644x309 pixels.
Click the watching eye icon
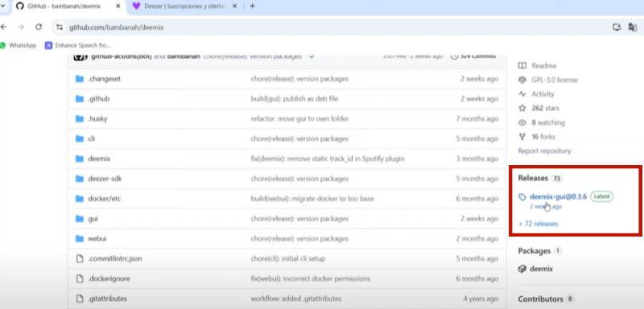pyautogui.click(x=522, y=122)
